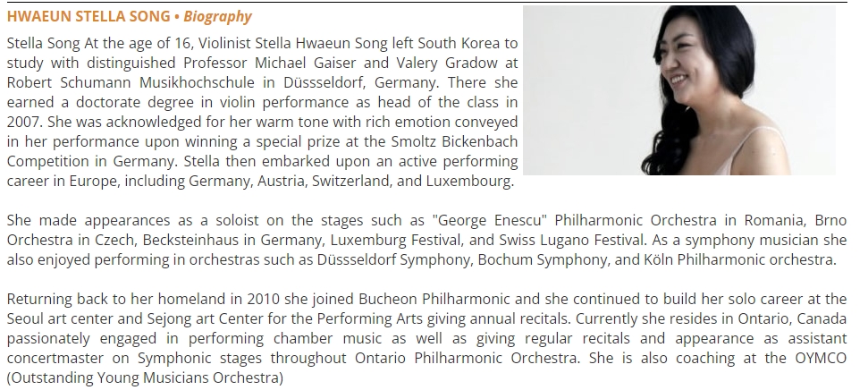Click the words Bucheon Philharmonic
The height and width of the screenshot is (390, 868).
click(x=434, y=299)
